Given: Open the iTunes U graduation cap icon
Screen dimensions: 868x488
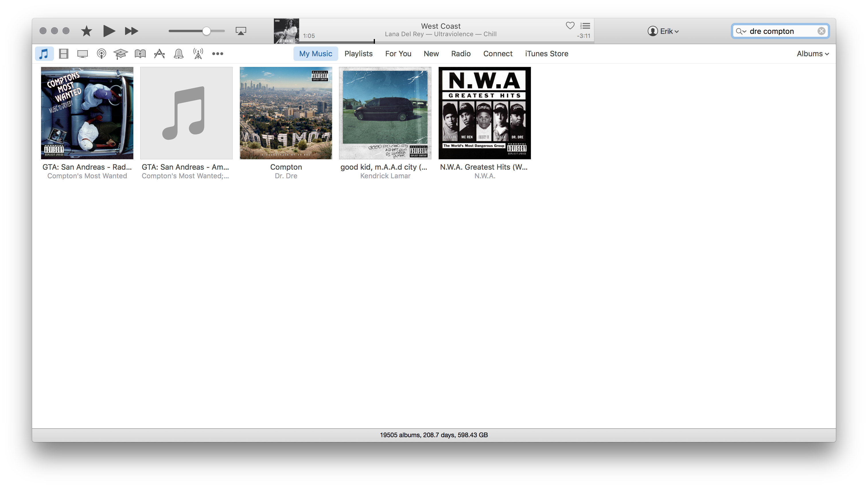Looking at the screenshot, I should 121,54.
